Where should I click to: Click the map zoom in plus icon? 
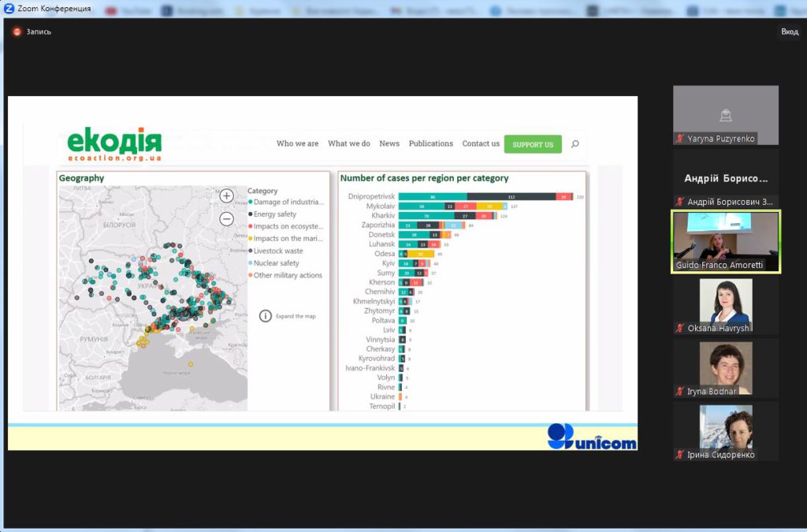click(226, 196)
